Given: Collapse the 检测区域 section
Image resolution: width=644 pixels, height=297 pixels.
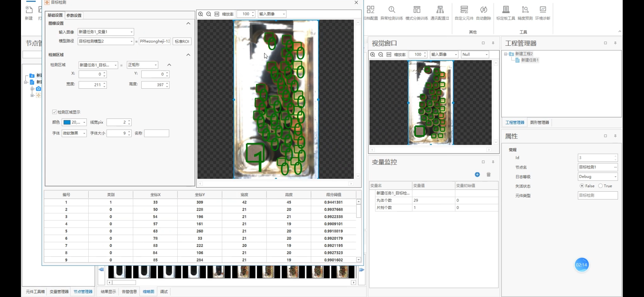Looking at the screenshot, I should coord(188,55).
